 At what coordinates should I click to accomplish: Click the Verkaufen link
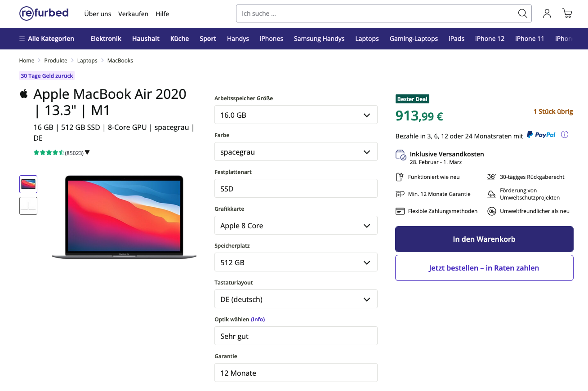tap(133, 14)
